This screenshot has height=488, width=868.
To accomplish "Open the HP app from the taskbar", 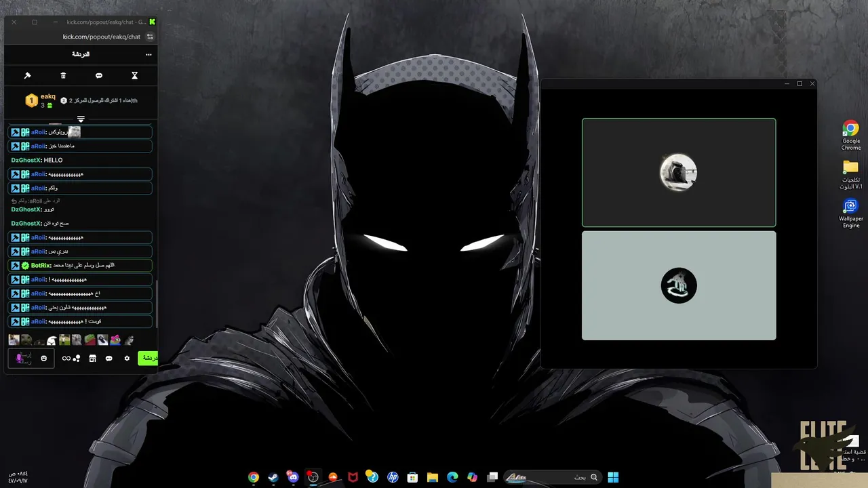I will [393, 477].
